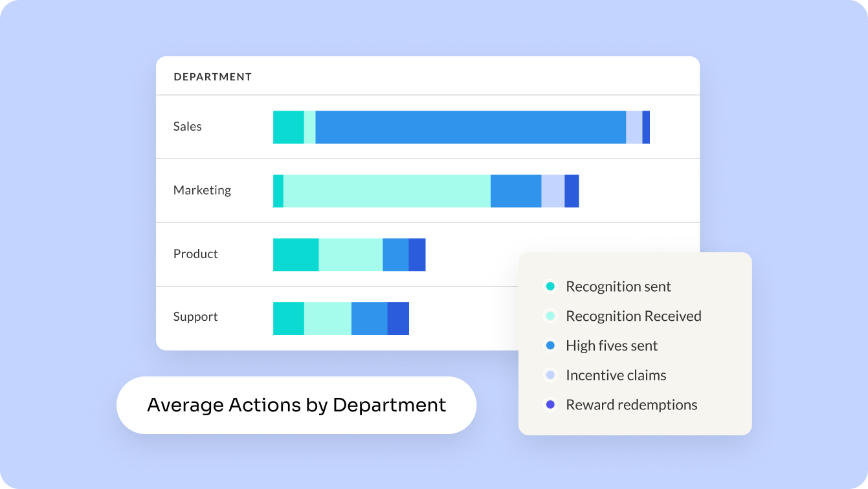Click the Recognition sent legend dot
Image resolution: width=868 pixels, height=489 pixels.
[550, 287]
